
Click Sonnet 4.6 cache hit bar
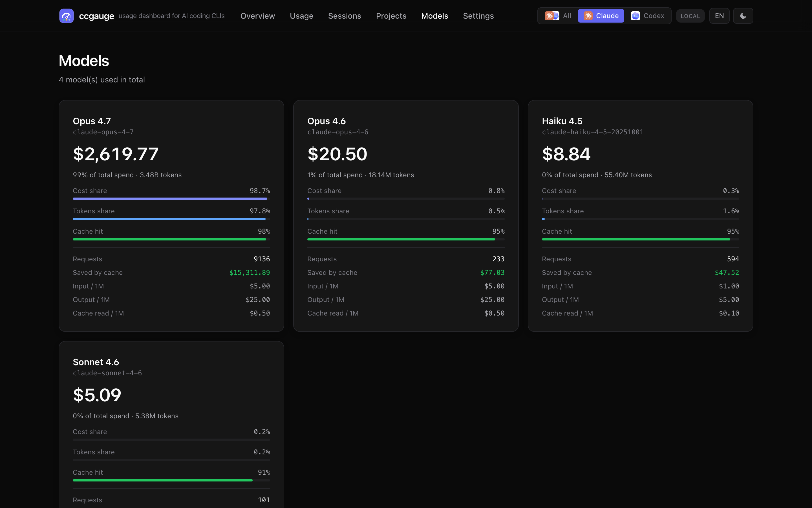pyautogui.click(x=171, y=480)
